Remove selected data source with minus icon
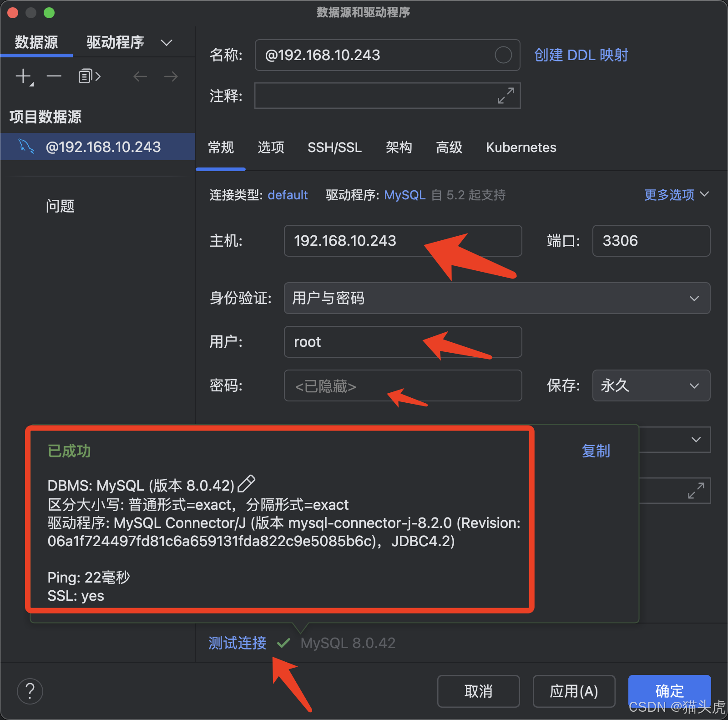 (x=54, y=76)
